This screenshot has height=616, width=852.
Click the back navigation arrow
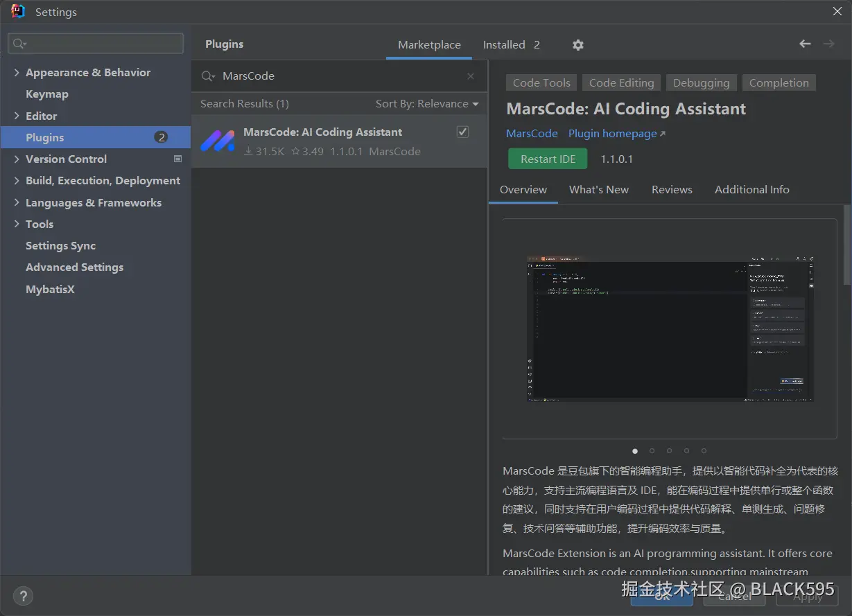[805, 44]
